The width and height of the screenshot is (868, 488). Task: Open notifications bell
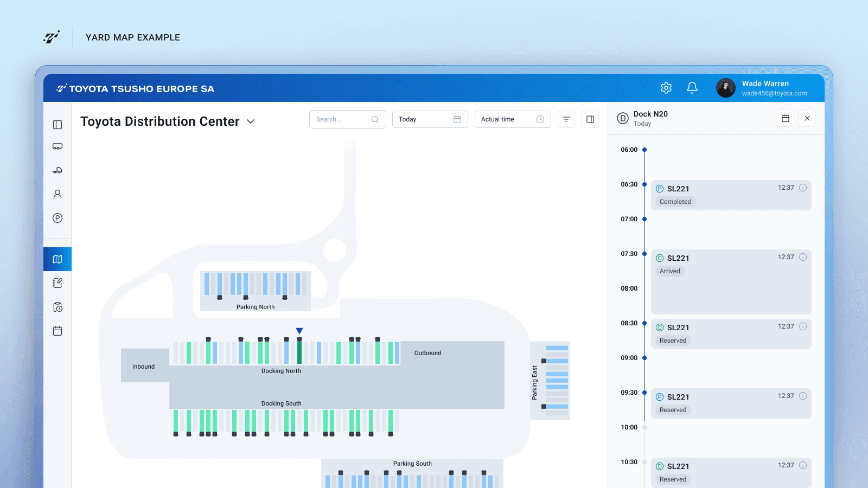pos(692,88)
